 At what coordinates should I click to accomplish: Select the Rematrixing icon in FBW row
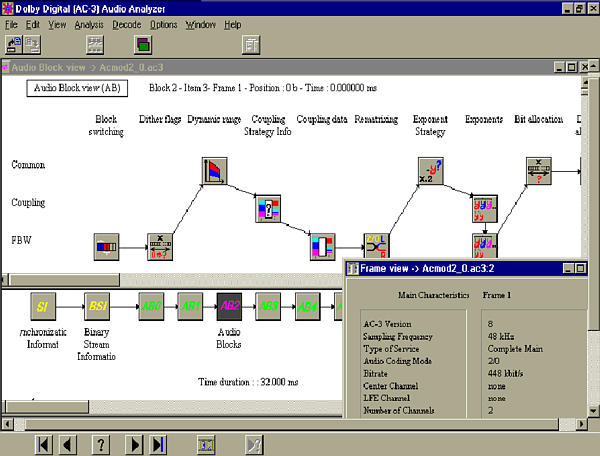tap(377, 246)
